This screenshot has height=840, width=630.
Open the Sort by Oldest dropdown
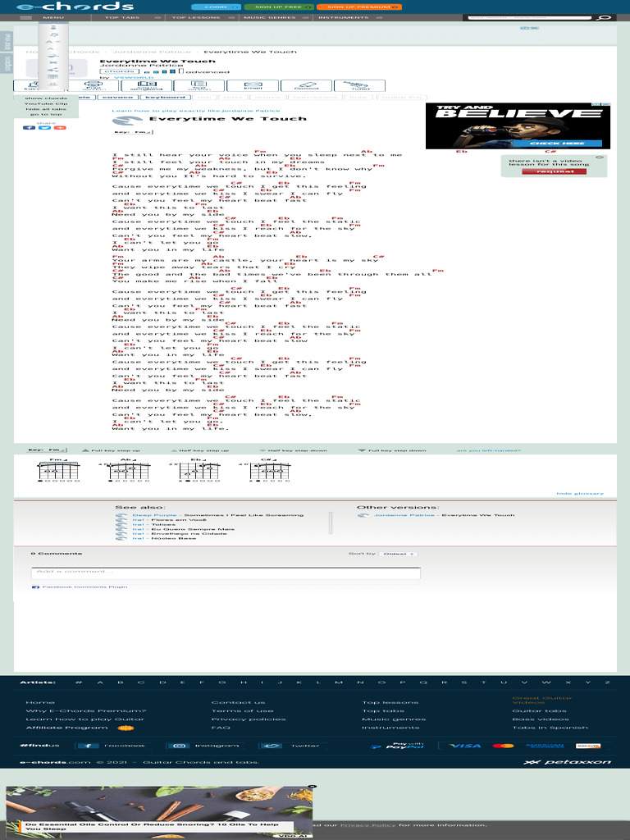[398, 554]
